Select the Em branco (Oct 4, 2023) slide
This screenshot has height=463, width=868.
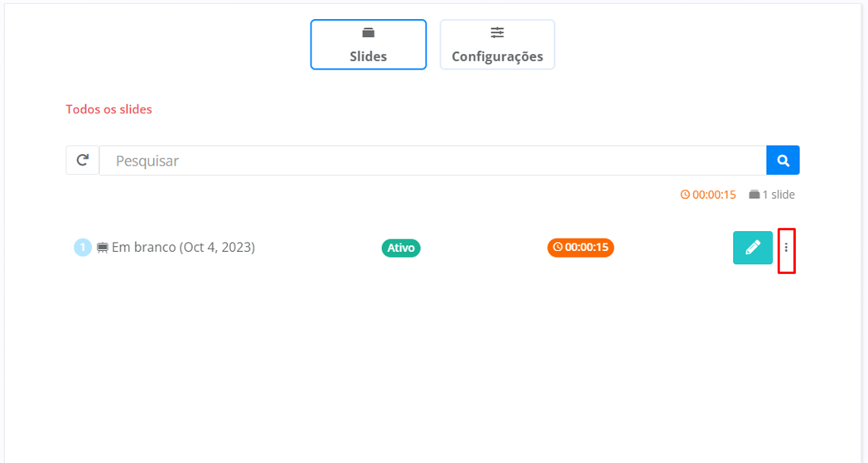[x=183, y=248]
